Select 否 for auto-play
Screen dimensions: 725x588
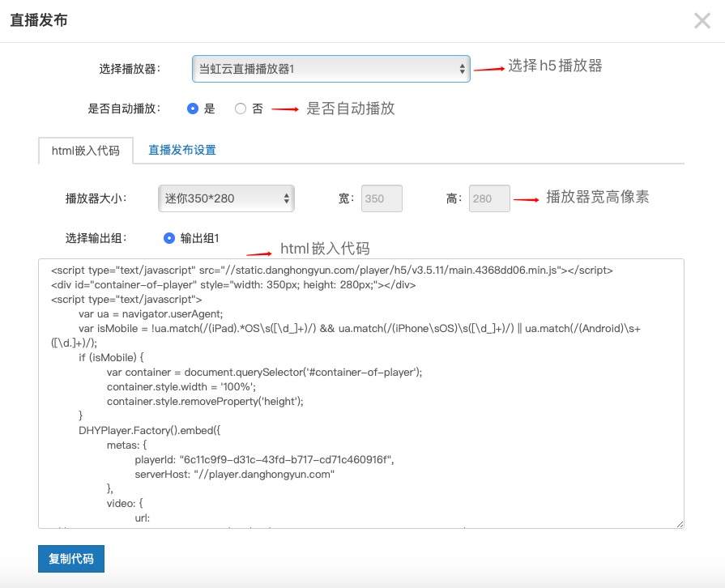pyautogui.click(x=241, y=109)
